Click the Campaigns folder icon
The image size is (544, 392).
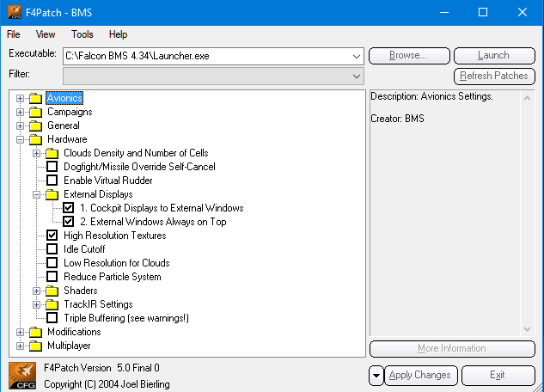35,112
